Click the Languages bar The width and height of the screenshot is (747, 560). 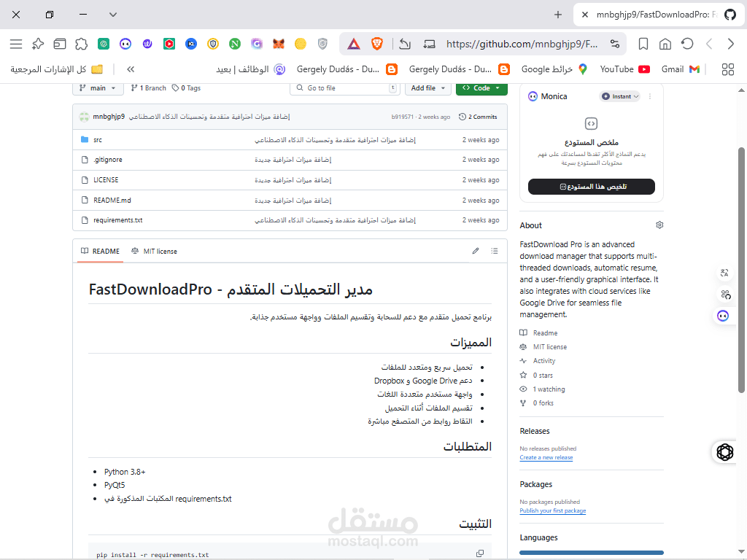click(591, 553)
